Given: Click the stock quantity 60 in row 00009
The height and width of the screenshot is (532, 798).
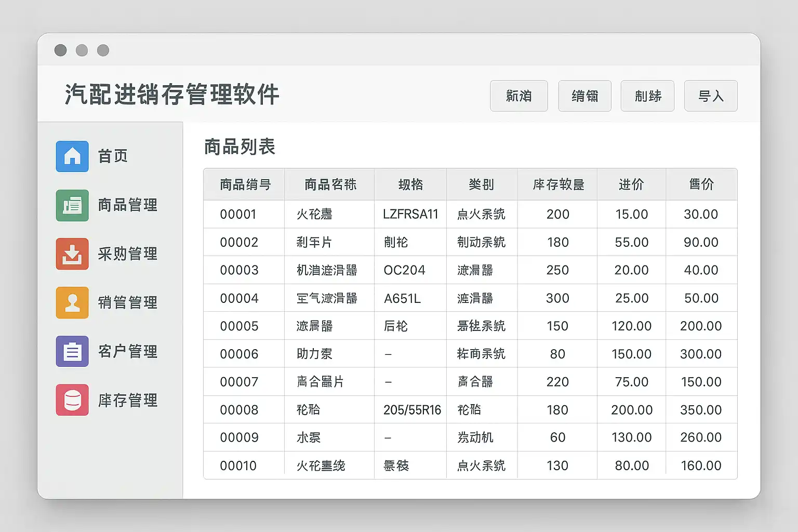Looking at the screenshot, I should point(557,437).
